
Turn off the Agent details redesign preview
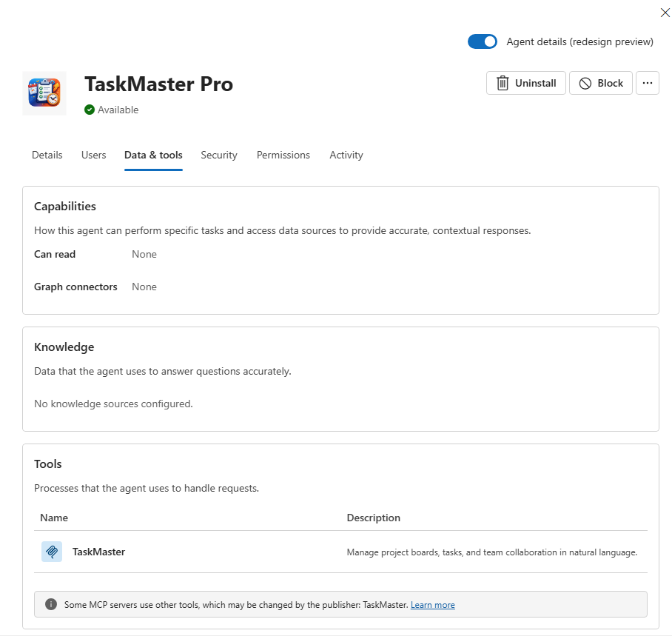[x=482, y=41]
